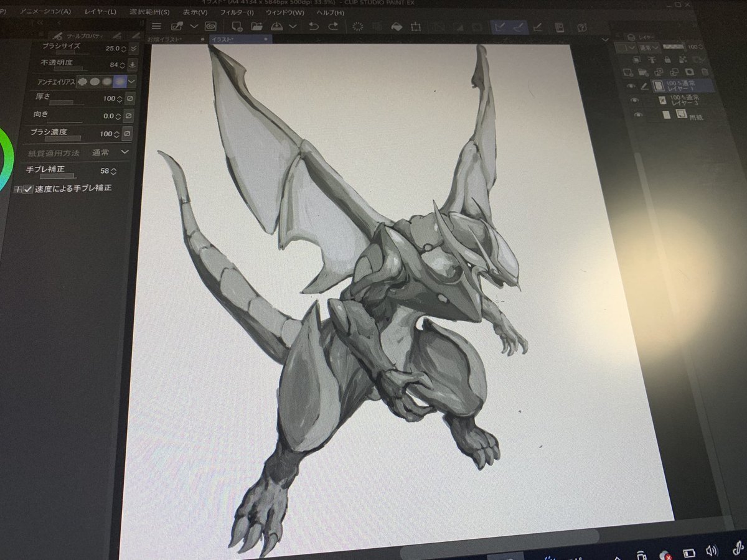Click the edit/pen icon in command bar
The image size is (747, 560).
tap(177, 26)
